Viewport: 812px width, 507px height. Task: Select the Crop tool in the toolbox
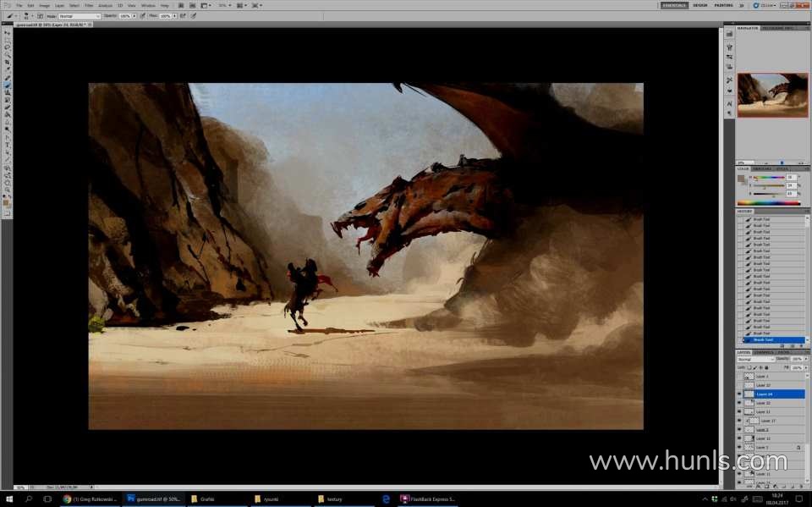[8, 63]
